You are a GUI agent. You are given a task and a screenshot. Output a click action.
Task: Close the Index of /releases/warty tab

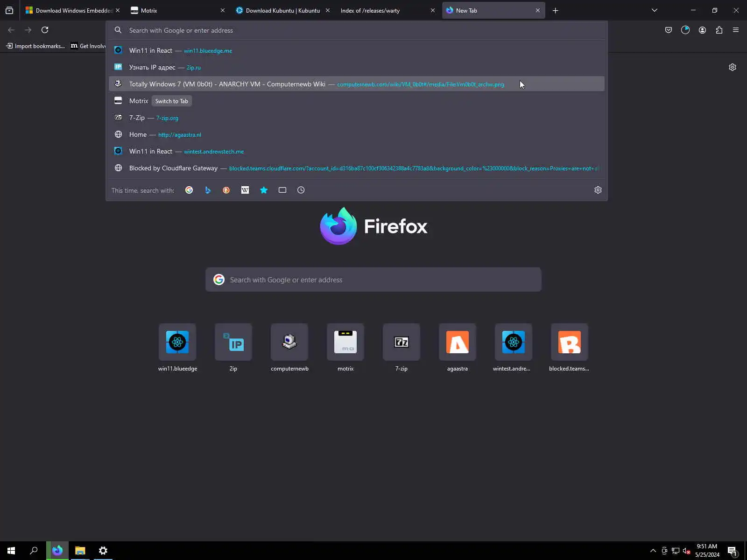(x=433, y=10)
